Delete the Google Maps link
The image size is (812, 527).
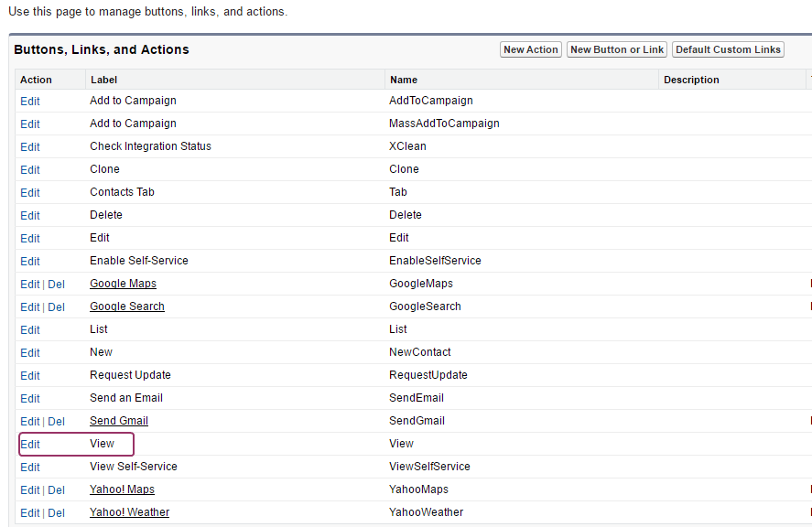tap(56, 285)
